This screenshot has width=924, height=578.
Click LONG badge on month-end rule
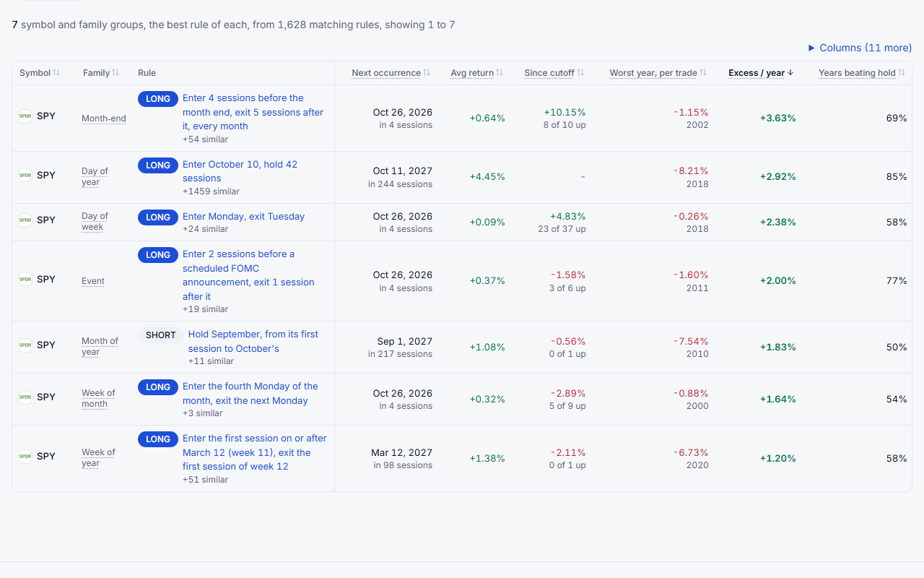(x=158, y=99)
